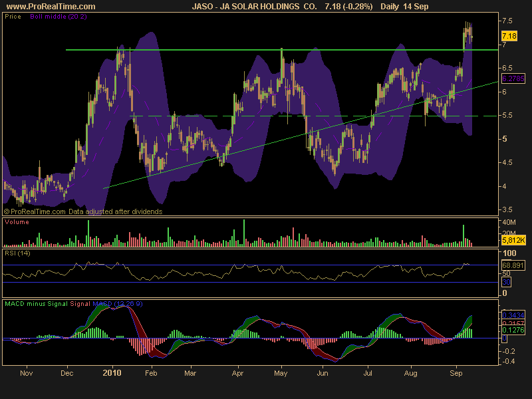Image resolution: width=532 pixels, height=399 pixels.
Task: Select the Daily timeframe label
Action: (x=390, y=7)
